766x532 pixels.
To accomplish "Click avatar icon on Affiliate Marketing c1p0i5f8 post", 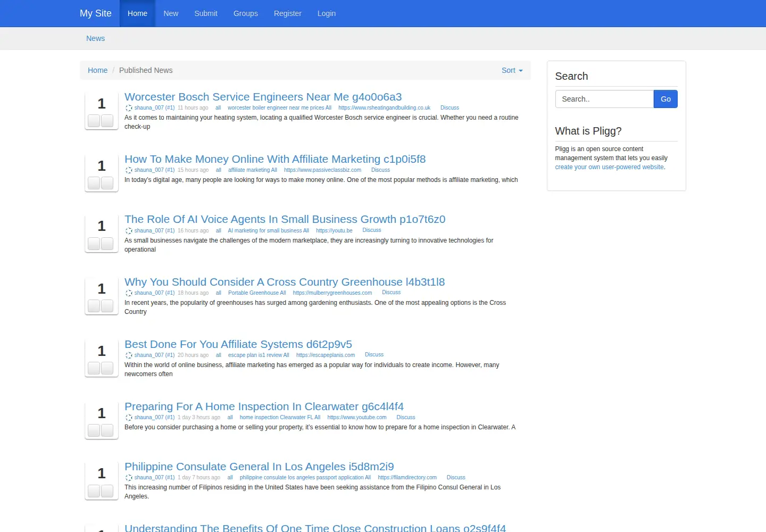I will coord(129,170).
